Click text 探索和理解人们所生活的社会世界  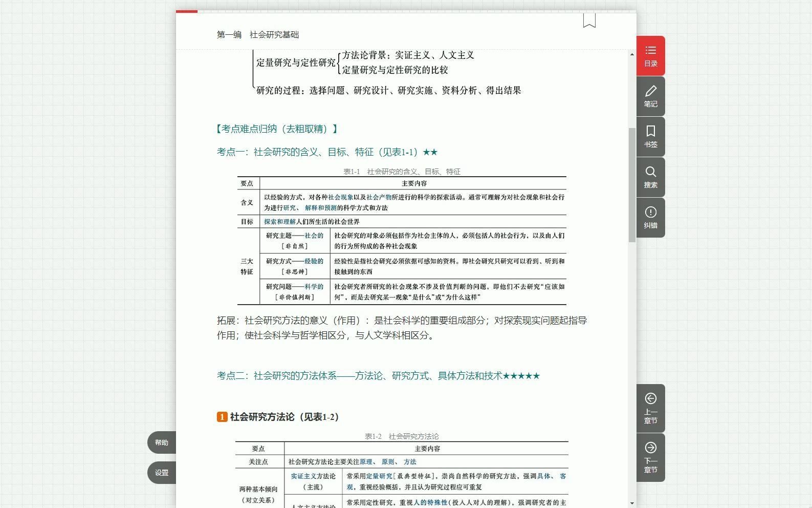[312, 222]
